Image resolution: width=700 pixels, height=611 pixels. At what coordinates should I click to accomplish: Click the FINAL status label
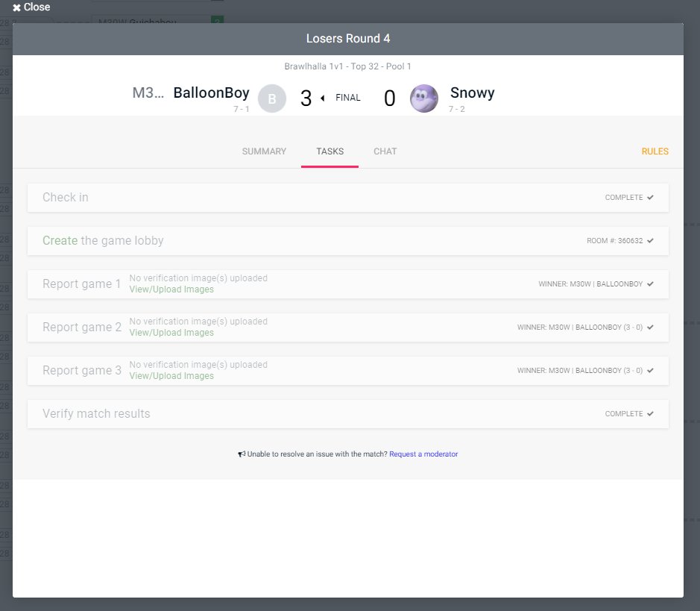(348, 98)
